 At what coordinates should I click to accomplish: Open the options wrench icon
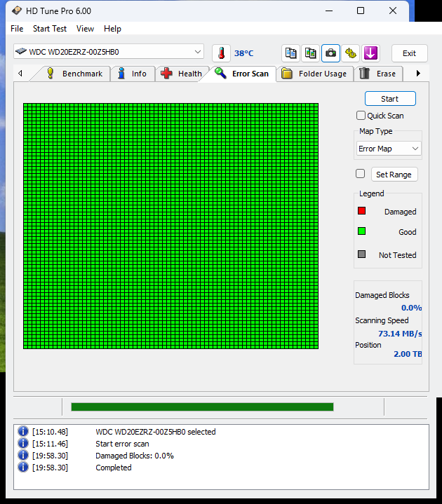(x=351, y=53)
